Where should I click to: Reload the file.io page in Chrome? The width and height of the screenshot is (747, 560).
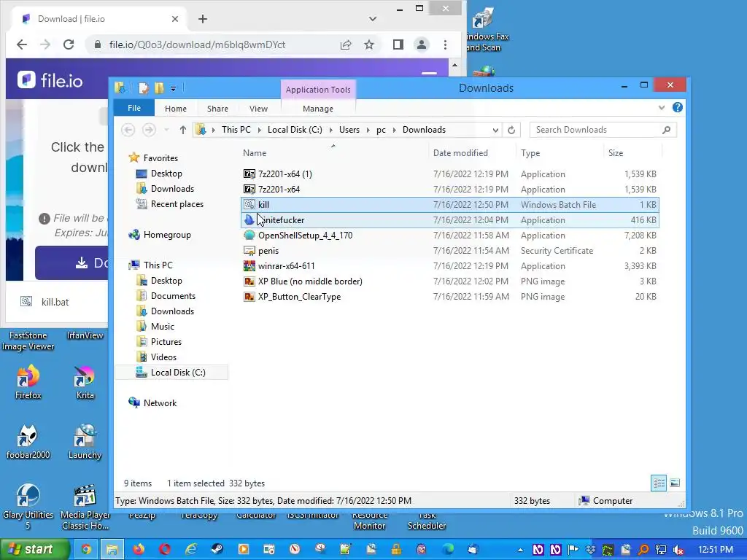coord(69,44)
